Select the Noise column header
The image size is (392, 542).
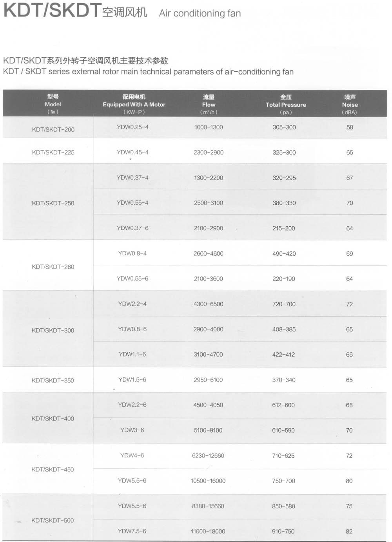[350, 105]
